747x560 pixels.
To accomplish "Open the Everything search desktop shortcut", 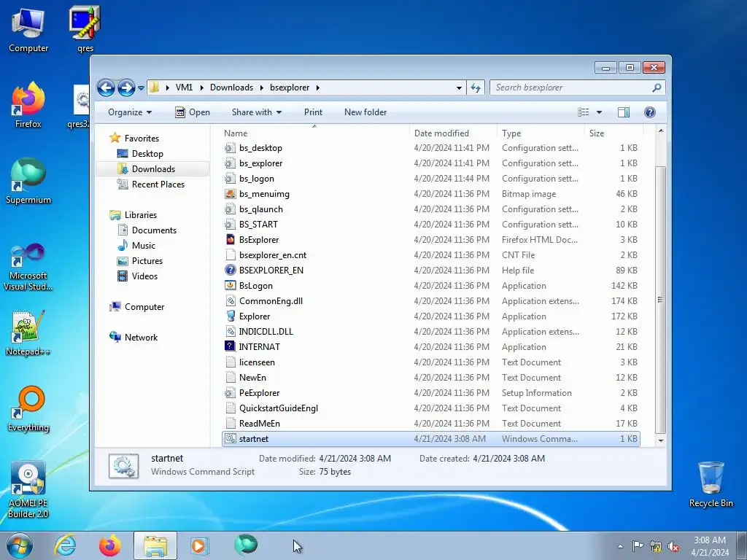I will coord(28,409).
